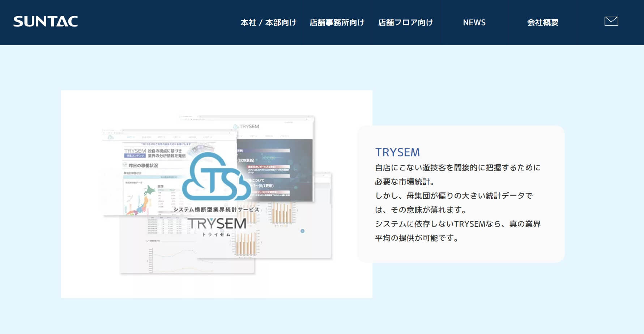644x334 pixels.
Task: Click the line starting システムに依存しない
Action: 458,224
